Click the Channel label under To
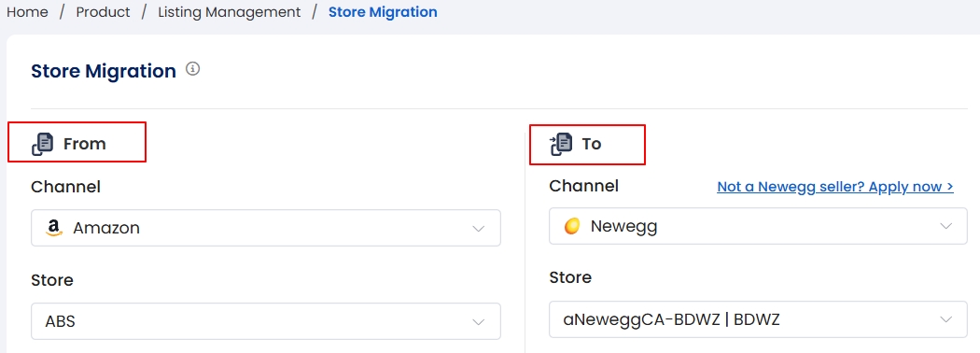Viewport: 980px width, 353px height. point(583,186)
